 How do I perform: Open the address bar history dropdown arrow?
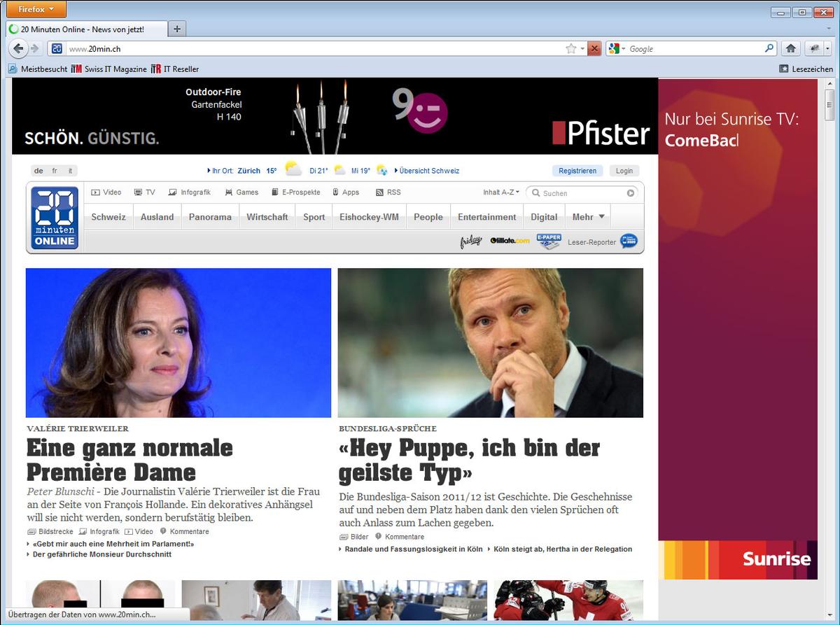click(x=582, y=48)
